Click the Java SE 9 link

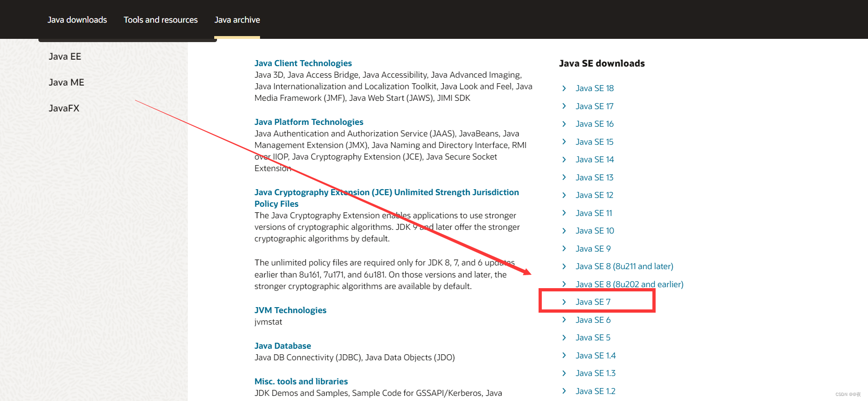click(x=593, y=249)
